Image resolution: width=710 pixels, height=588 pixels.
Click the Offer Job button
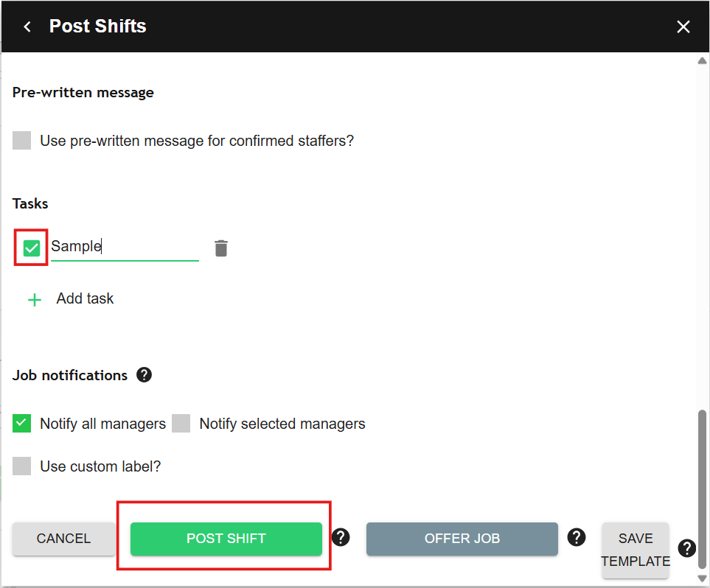coord(462,539)
